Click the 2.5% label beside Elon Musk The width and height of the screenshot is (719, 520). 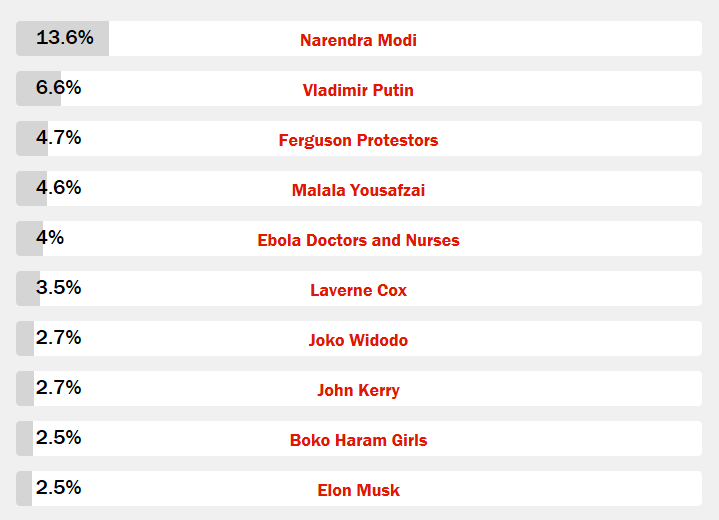pyautogui.click(x=59, y=487)
